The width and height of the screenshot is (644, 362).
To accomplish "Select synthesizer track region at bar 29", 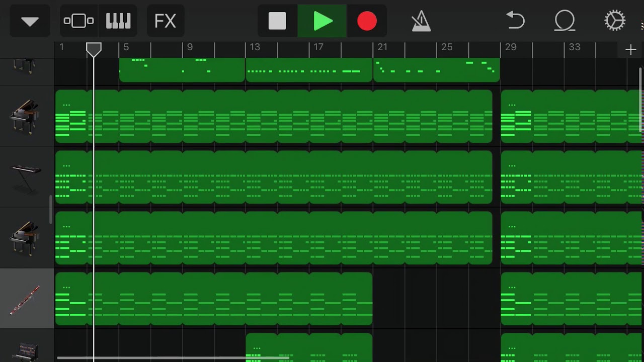I will tap(572, 177).
